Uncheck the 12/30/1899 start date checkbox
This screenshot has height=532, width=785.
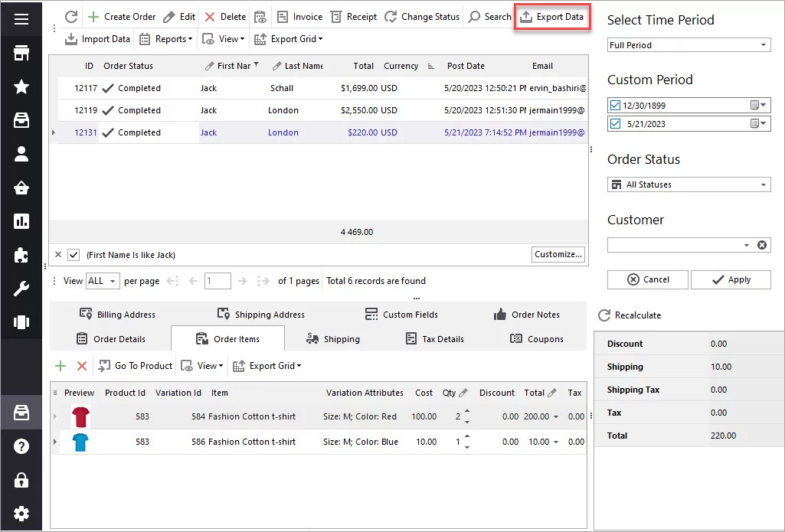point(616,105)
